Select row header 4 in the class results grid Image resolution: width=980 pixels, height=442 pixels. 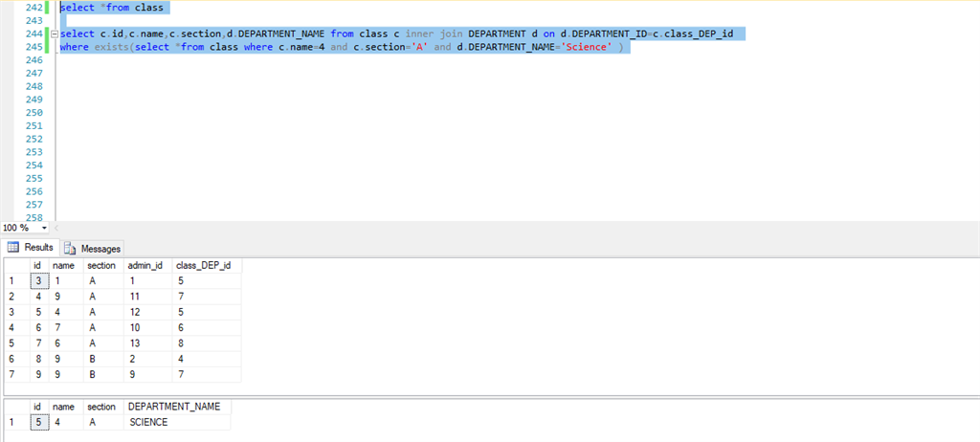pyautogui.click(x=17, y=328)
